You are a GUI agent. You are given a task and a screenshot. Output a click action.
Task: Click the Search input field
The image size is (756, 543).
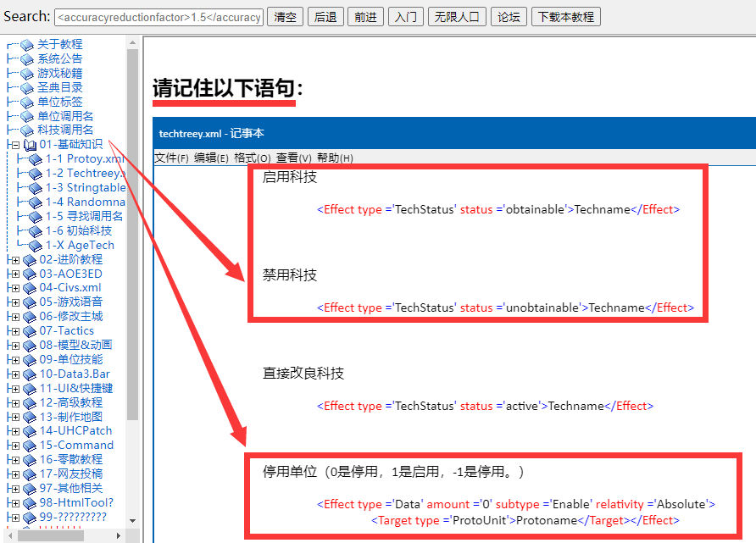[x=158, y=17]
